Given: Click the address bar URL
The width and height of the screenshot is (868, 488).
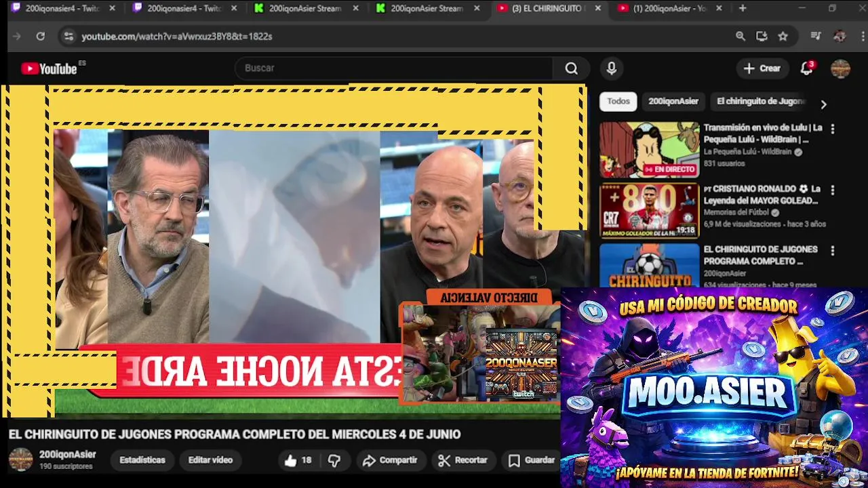Looking at the screenshot, I should [x=177, y=36].
